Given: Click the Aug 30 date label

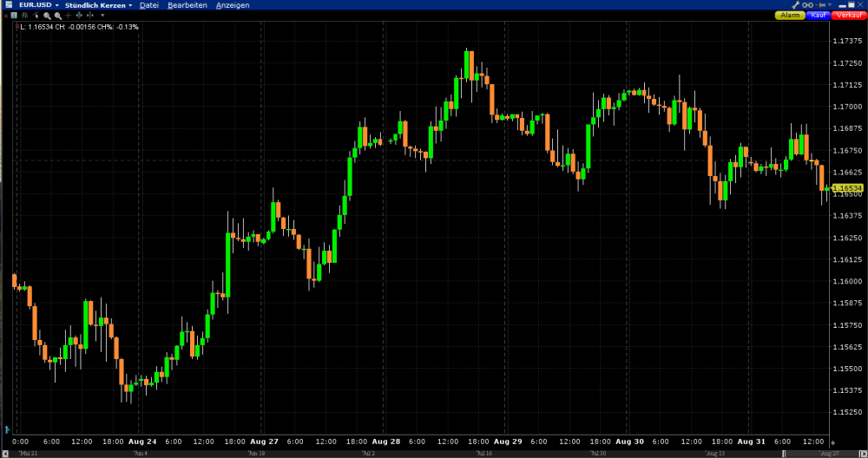Looking at the screenshot, I should click(x=630, y=442).
